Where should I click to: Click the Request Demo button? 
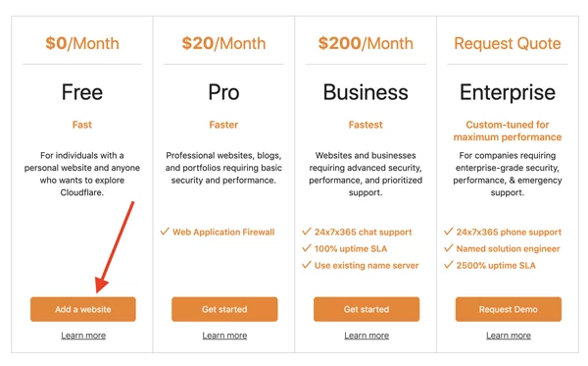click(508, 309)
